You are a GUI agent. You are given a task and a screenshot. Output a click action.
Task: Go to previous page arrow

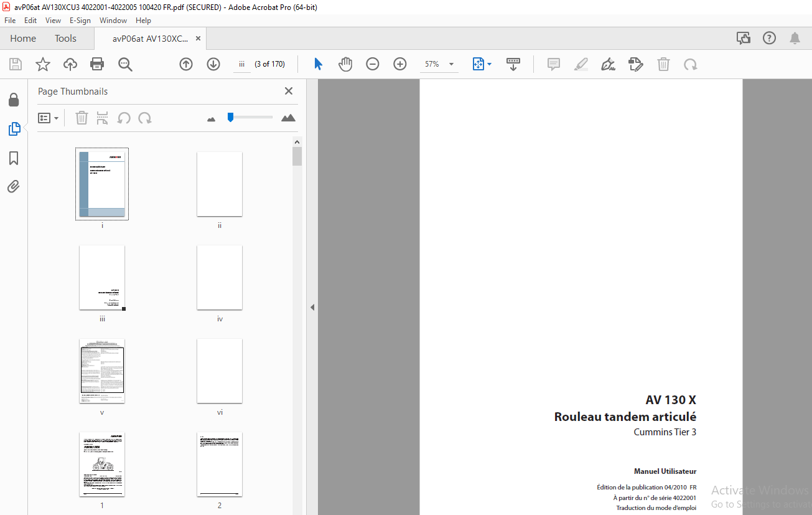coord(186,64)
